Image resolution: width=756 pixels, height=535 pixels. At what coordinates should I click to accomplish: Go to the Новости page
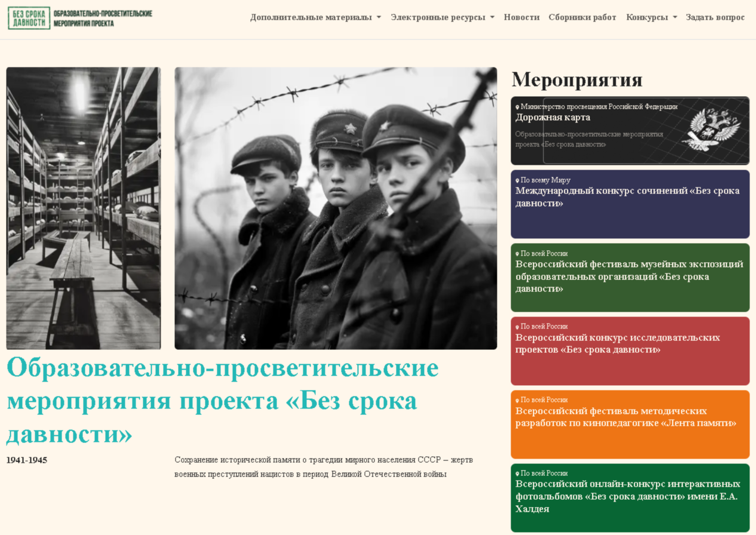coord(521,17)
